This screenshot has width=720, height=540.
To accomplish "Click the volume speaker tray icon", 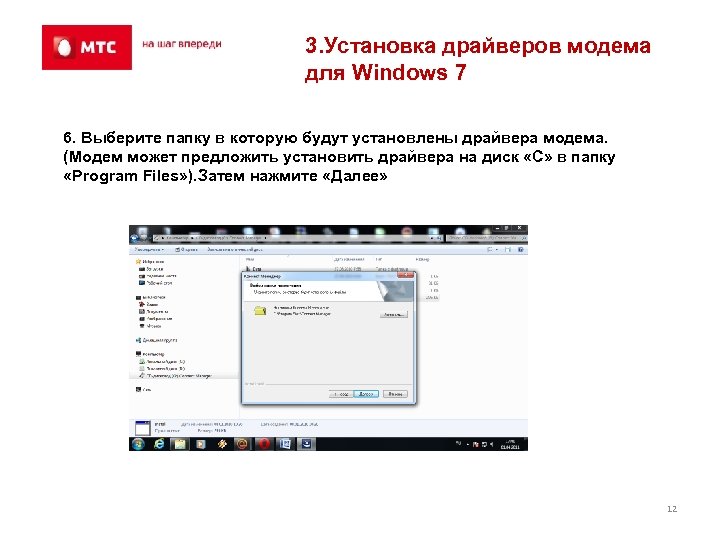I will tap(491, 444).
